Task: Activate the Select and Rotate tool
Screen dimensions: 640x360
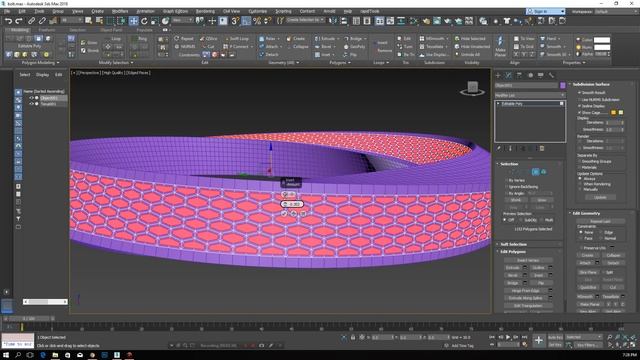Action: (144, 20)
